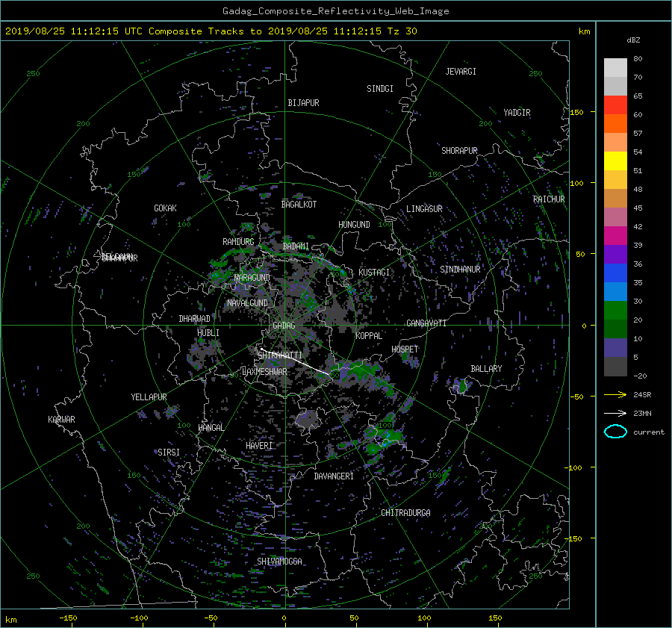Click the YELLAPUR city label
Image resolution: width=672 pixels, height=628 pixels.
tap(149, 397)
